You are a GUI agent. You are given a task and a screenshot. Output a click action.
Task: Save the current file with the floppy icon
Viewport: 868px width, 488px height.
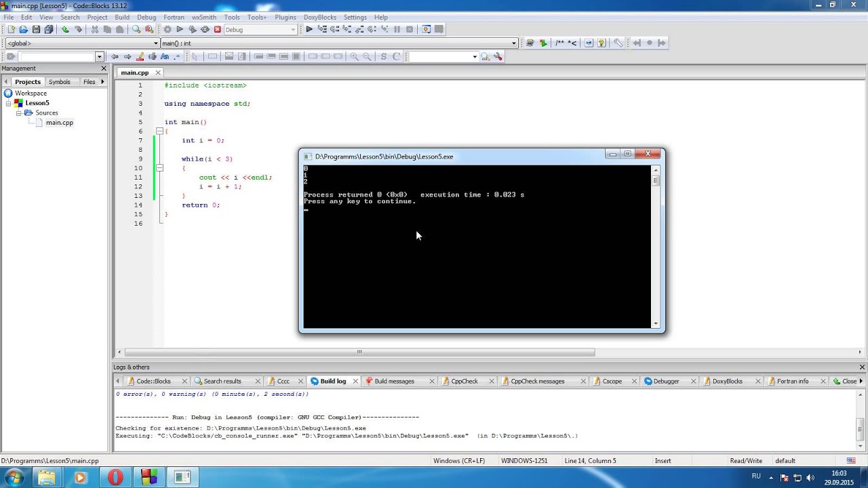click(36, 29)
